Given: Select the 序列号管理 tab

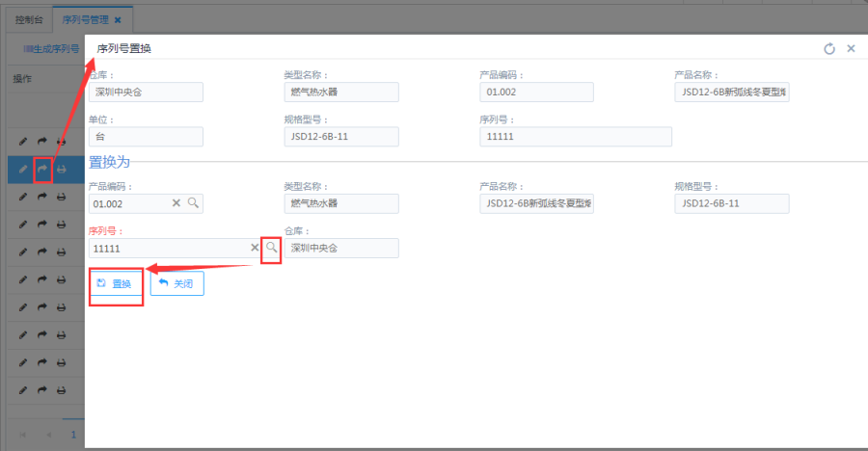Looking at the screenshot, I should (83, 19).
